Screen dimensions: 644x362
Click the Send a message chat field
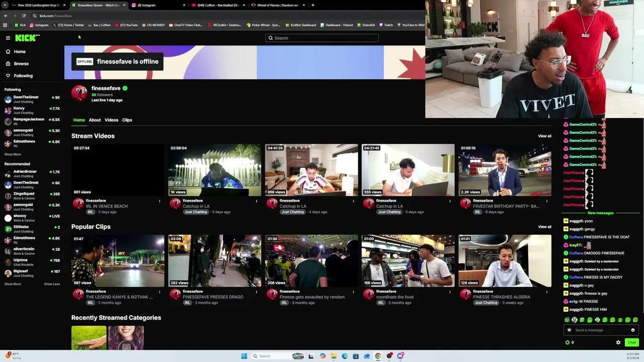click(601, 330)
